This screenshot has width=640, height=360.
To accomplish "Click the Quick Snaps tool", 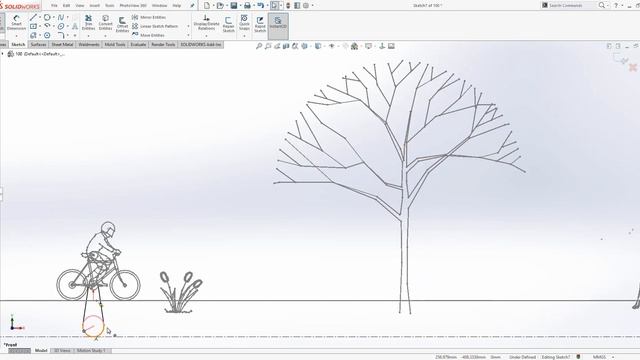I will click(x=244, y=23).
